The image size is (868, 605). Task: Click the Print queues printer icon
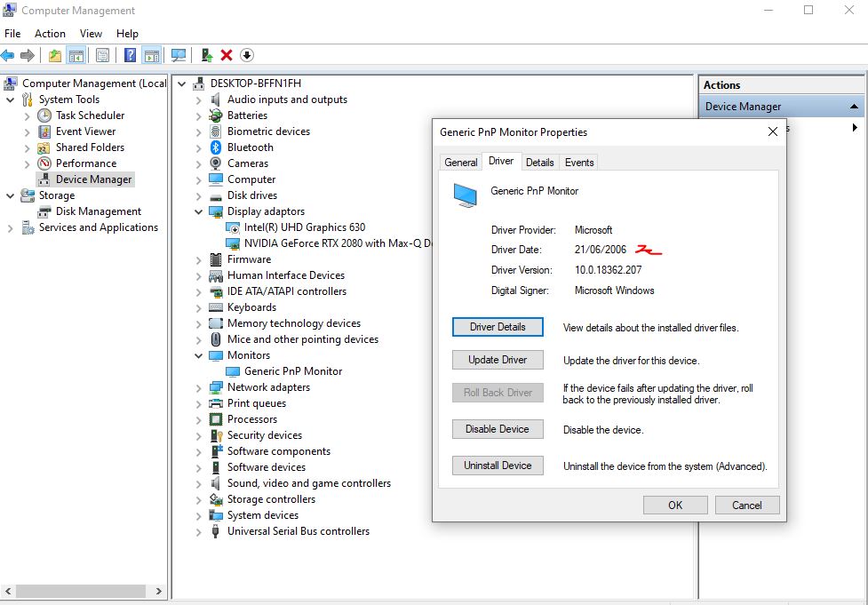click(216, 403)
